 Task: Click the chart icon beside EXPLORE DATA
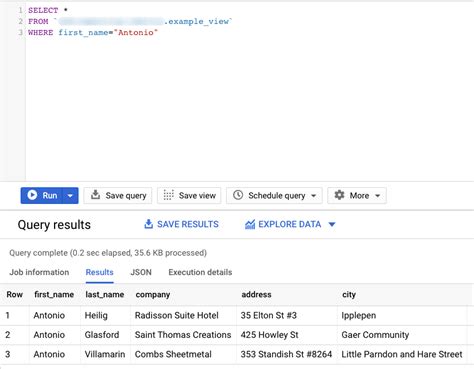250,224
